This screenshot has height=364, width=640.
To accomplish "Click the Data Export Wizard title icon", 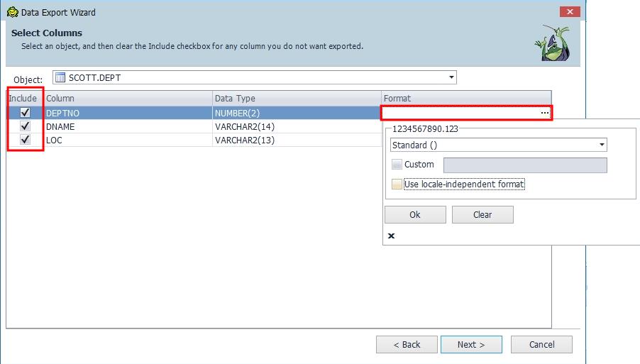I will pyautogui.click(x=11, y=12).
